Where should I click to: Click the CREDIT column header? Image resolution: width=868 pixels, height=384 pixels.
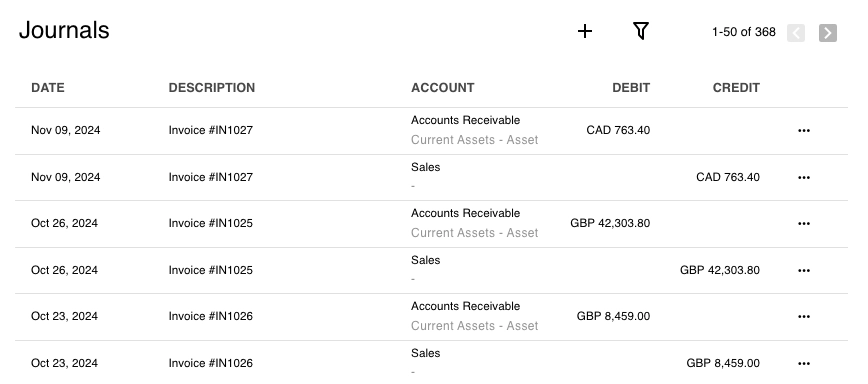736,88
